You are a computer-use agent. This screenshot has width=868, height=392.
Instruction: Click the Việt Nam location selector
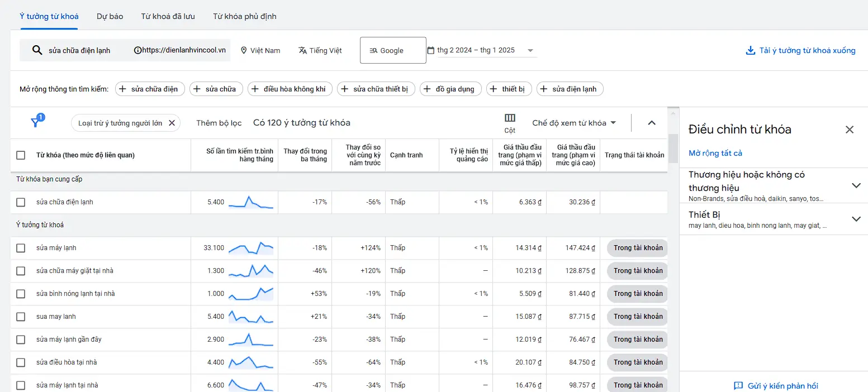point(260,50)
